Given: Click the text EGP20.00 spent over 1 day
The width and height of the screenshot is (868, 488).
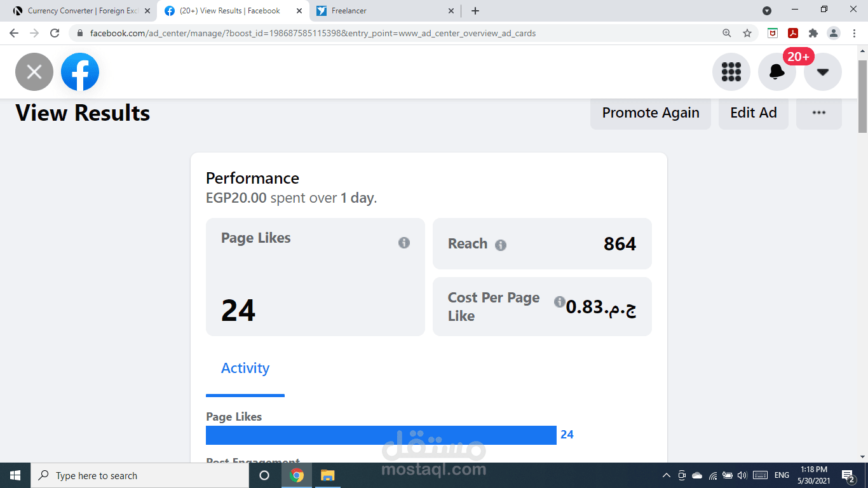Looking at the screenshot, I should (292, 198).
